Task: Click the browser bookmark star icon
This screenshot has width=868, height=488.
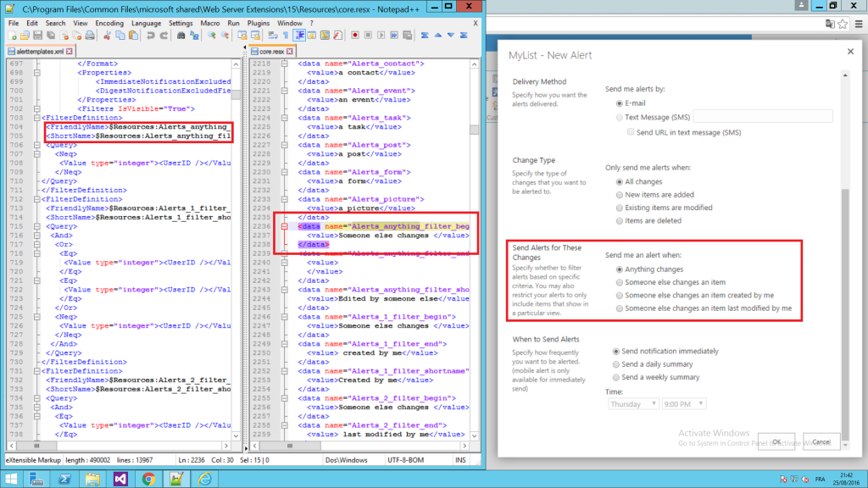Action: click(x=843, y=24)
